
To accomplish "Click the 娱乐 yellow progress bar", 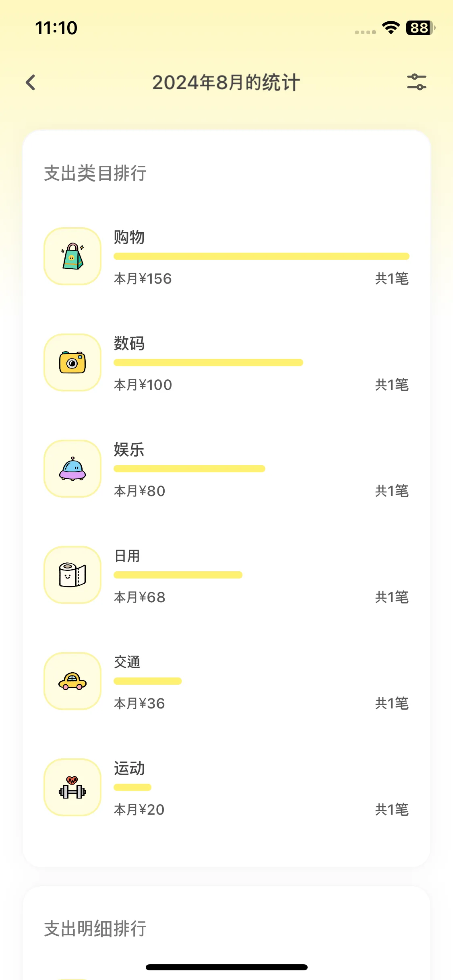I will point(189,469).
